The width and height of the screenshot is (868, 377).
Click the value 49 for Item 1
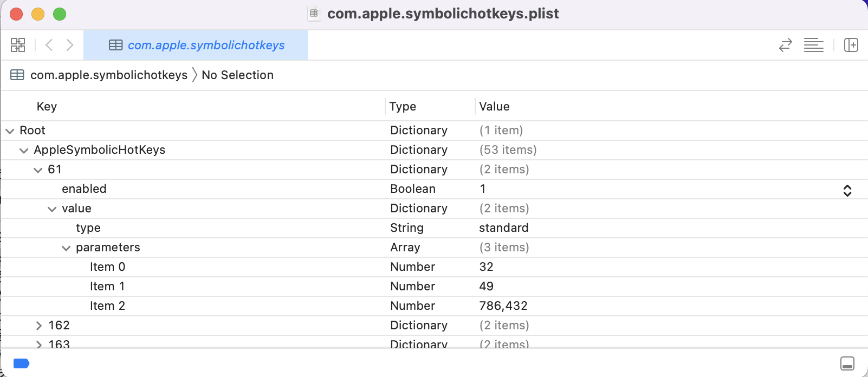tap(486, 286)
